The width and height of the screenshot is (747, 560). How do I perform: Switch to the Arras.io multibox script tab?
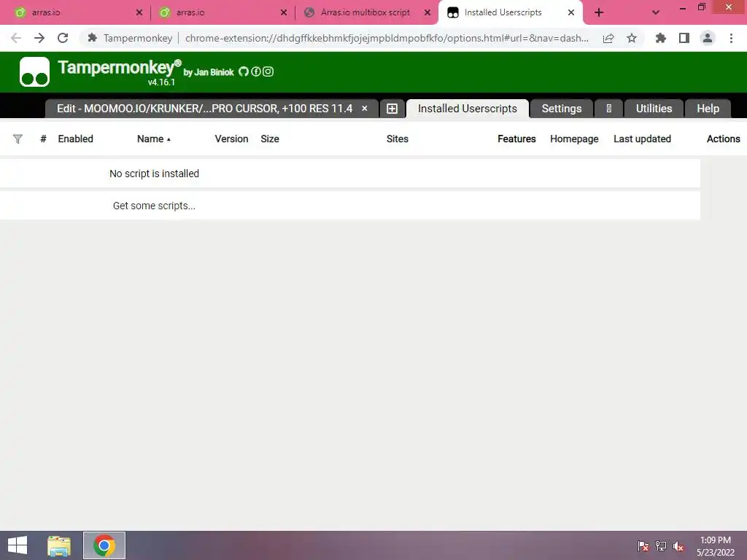[365, 12]
